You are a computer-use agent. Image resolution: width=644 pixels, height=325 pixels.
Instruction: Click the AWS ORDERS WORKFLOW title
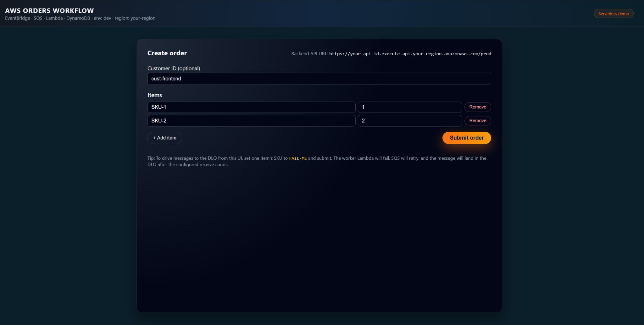[x=49, y=11]
